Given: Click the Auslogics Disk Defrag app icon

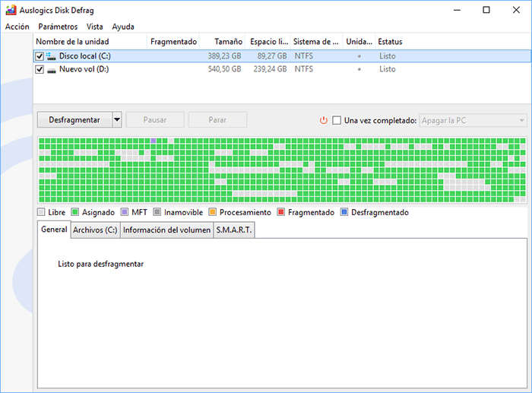Looking at the screenshot, I should pos(11,10).
